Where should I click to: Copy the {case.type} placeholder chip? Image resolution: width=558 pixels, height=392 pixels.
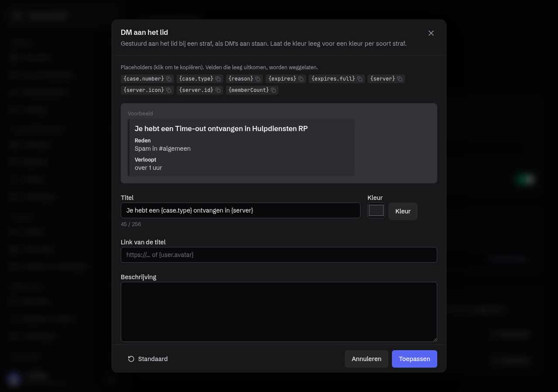[x=200, y=79]
